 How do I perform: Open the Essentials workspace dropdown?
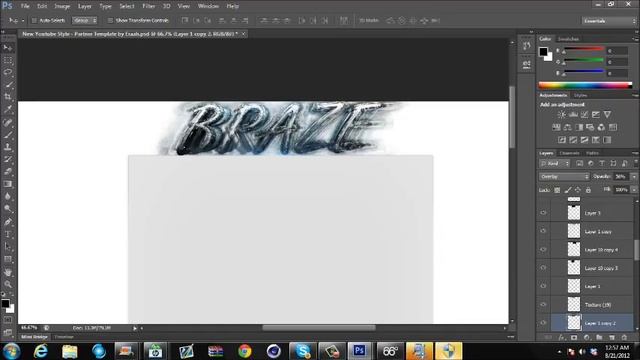(609, 21)
